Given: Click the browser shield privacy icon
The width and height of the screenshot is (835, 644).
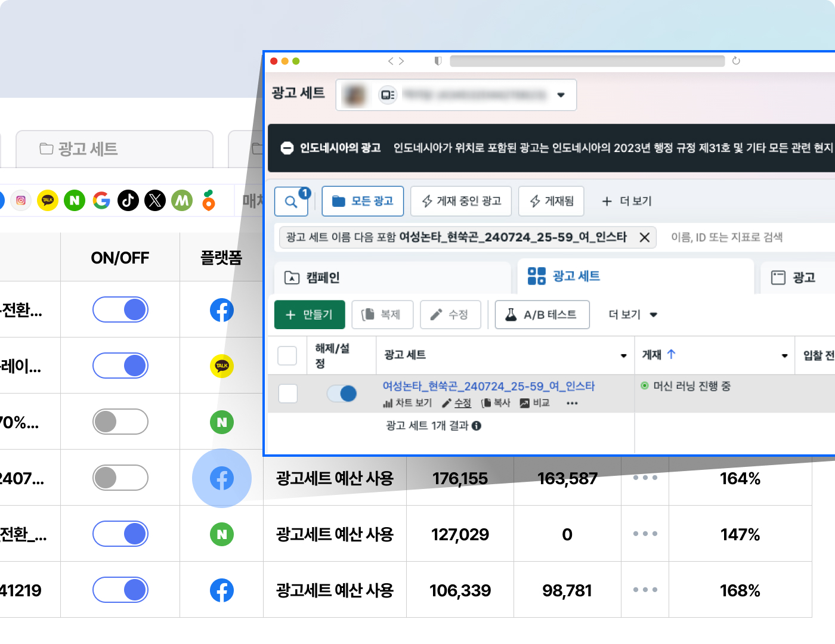Looking at the screenshot, I should tap(438, 61).
